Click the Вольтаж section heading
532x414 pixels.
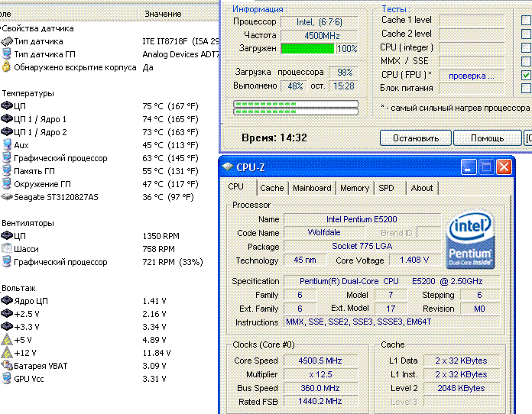[x=18, y=288]
